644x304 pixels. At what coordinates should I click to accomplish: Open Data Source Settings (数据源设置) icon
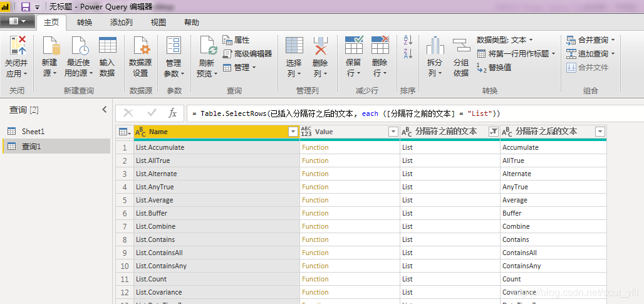click(x=142, y=46)
